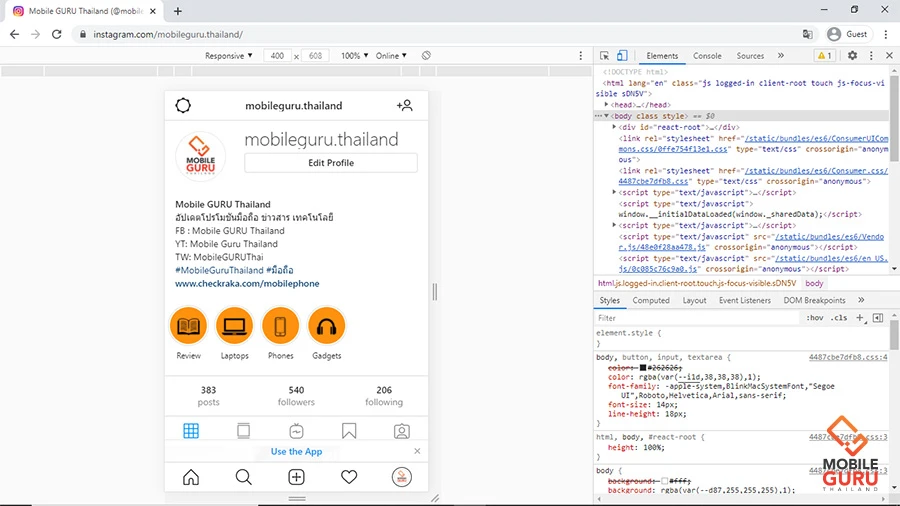Expand the react-root div node
Viewport: 900px width, 506px height.
[614, 127]
